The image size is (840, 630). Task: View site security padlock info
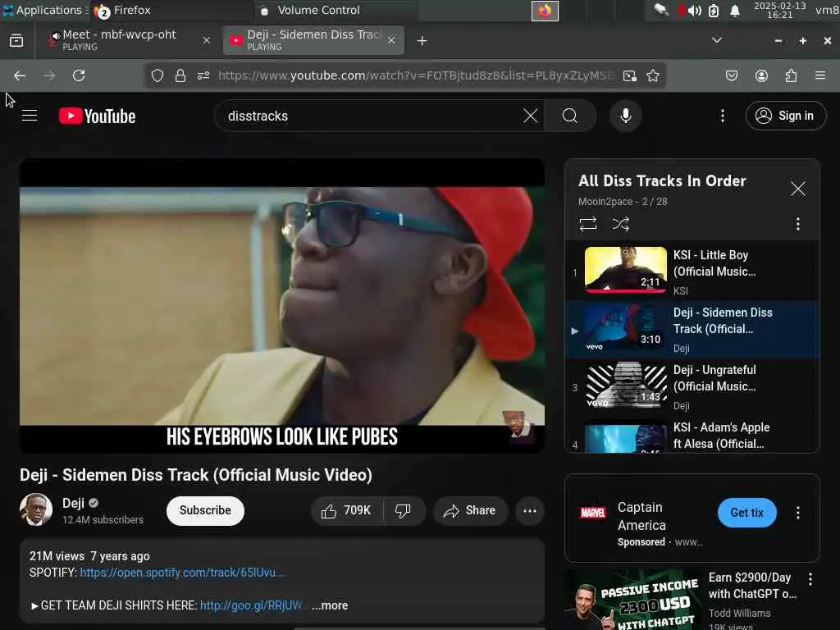point(180,75)
